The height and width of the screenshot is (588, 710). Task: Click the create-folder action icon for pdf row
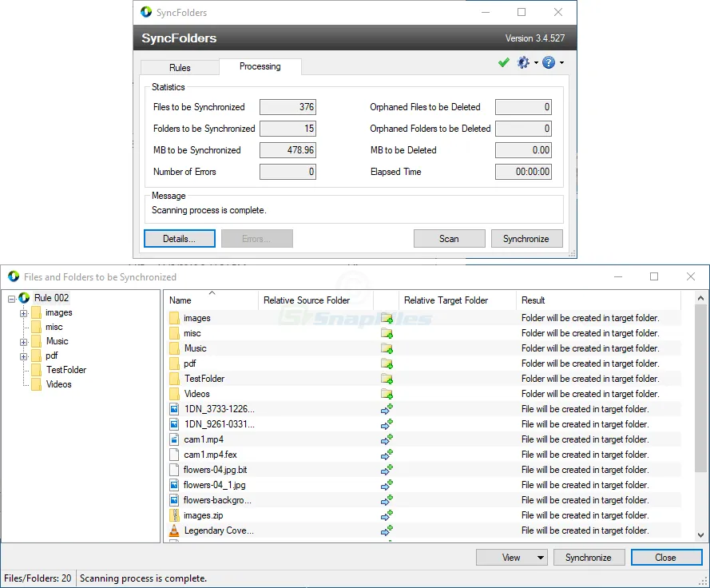click(387, 364)
